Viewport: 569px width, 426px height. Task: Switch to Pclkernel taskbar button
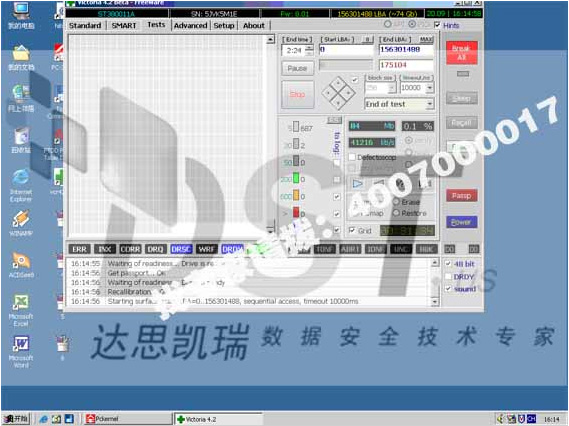click(x=128, y=419)
